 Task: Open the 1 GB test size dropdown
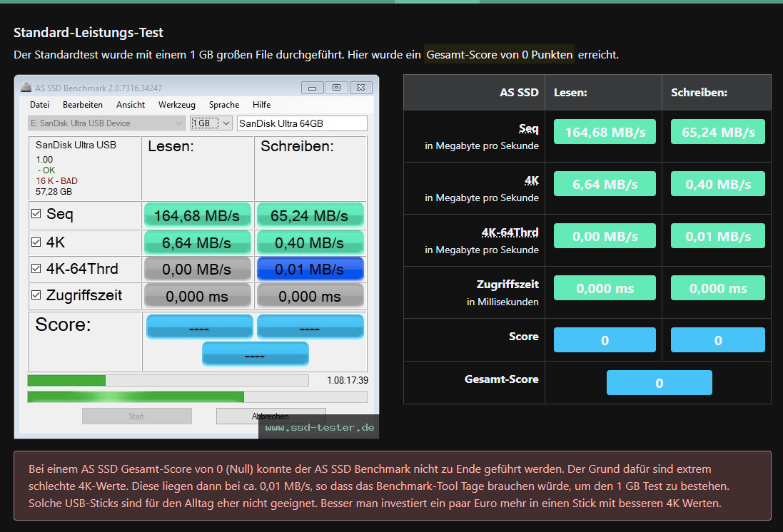(x=211, y=123)
